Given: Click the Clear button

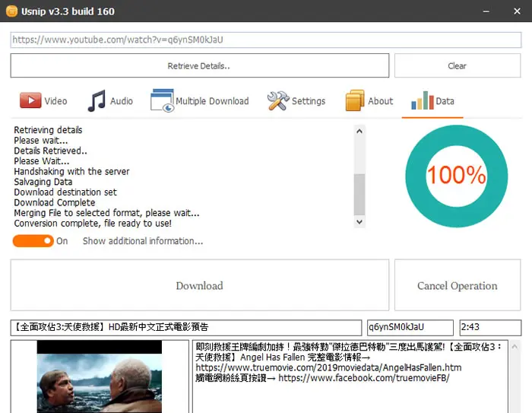Looking at the screenshot, I should pyautogui.click(x=458, y=65).
